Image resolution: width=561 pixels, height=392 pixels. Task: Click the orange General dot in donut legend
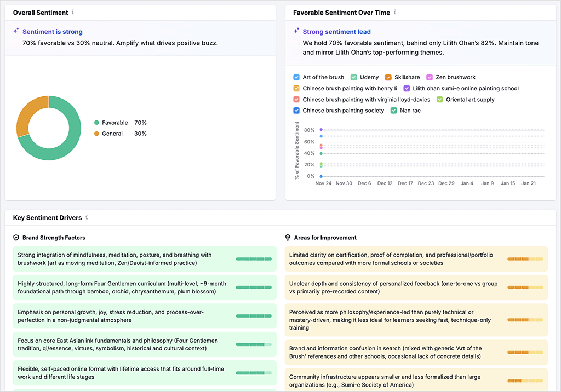(98, 133)
